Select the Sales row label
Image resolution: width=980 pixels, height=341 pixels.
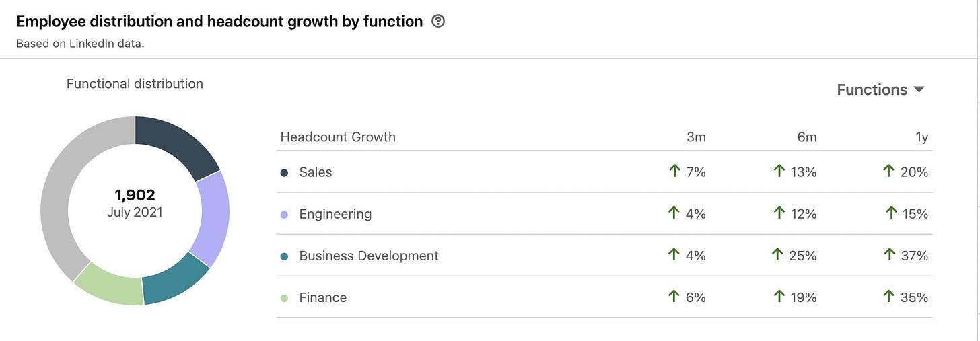(316, 172)
